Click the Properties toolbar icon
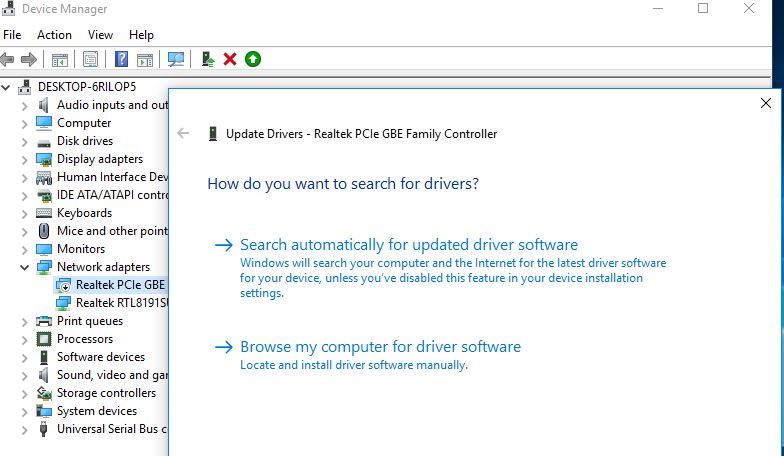The width and height of the screenshot is (784, 456). (x=91, y=59)
